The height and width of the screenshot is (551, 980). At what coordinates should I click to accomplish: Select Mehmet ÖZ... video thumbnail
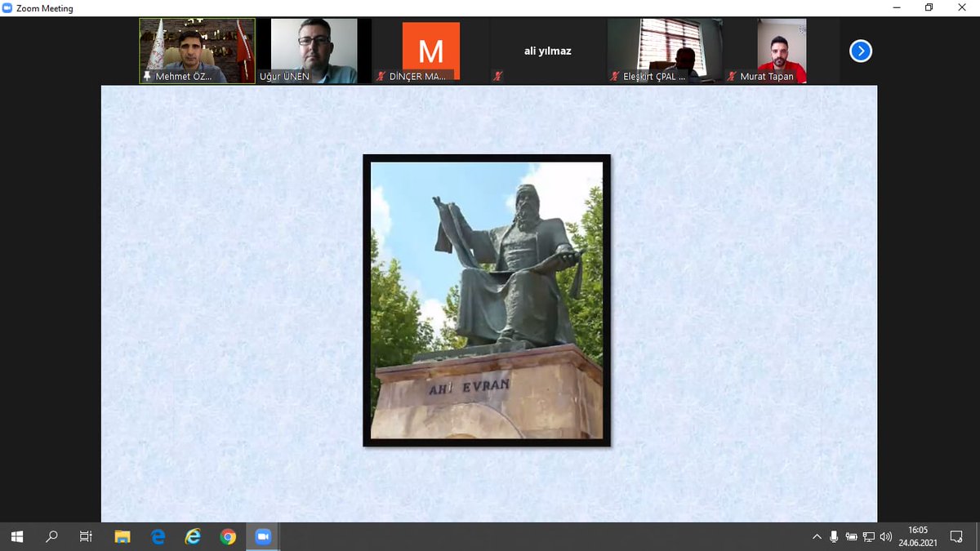click(x=197, y=51)
